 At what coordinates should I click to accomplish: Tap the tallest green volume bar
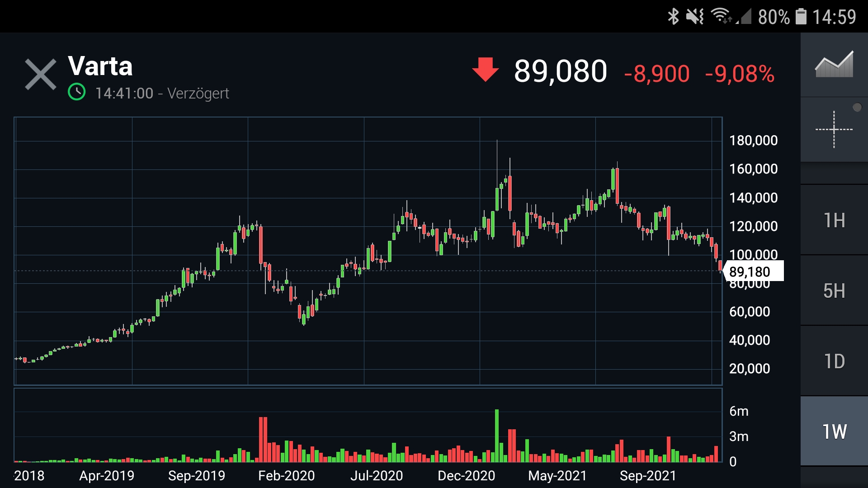(x=497, y=436)
